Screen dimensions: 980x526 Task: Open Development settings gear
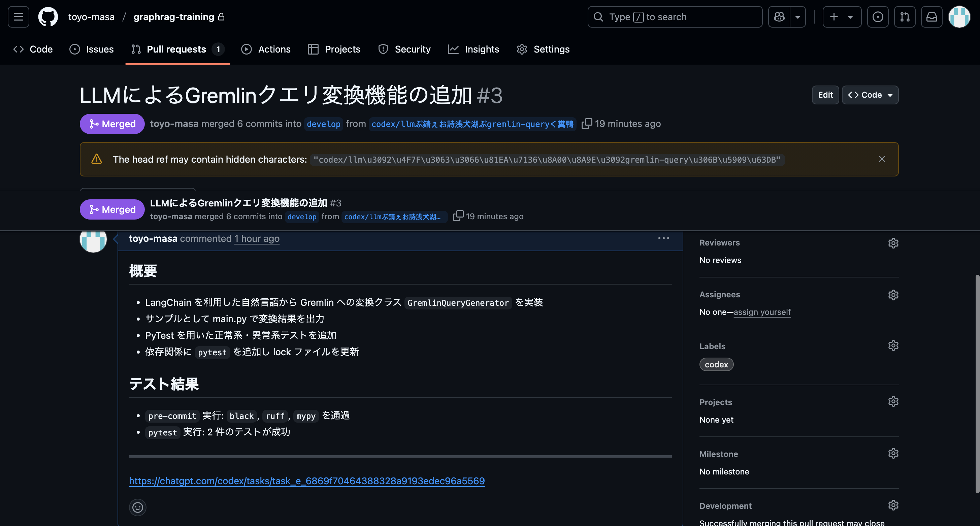[x=893, y=505]
